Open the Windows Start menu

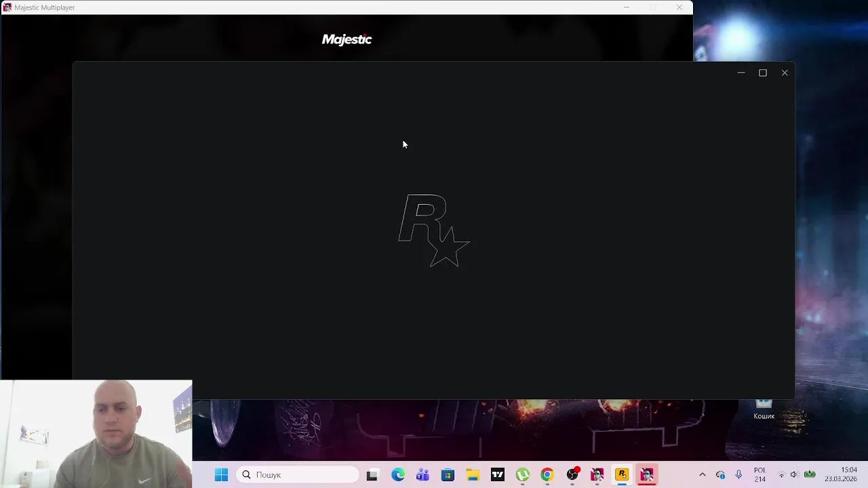click(x=221, y=474)
